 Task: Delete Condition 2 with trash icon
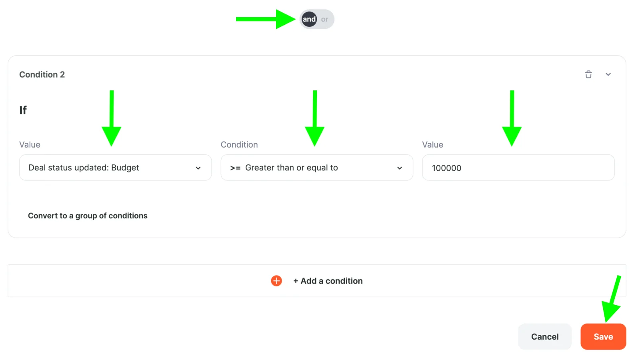(x=588, y=74)
